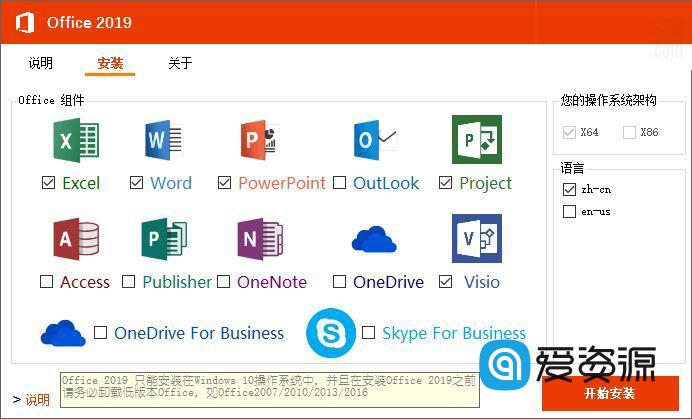Image resolution: width=692 pixels, height=419 pixels.
Task: Click the 语言 group heading
Action: (572, 168)
